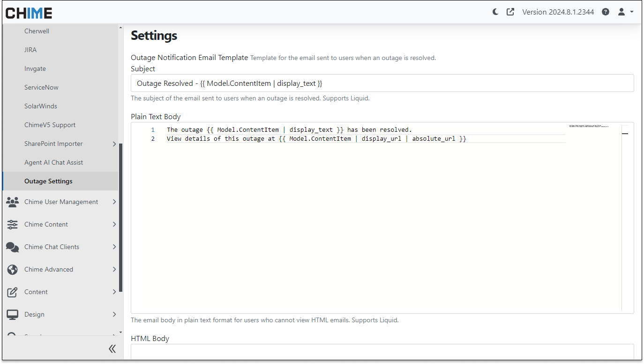Open Agent AI Chat Assist settings
Image resolution: width=644 pixels, height=364 pixels.
(x=60, y=162)
